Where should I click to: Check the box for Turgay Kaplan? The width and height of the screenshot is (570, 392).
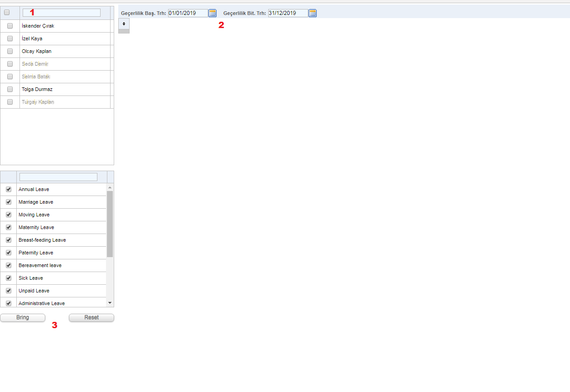point(10,102)
